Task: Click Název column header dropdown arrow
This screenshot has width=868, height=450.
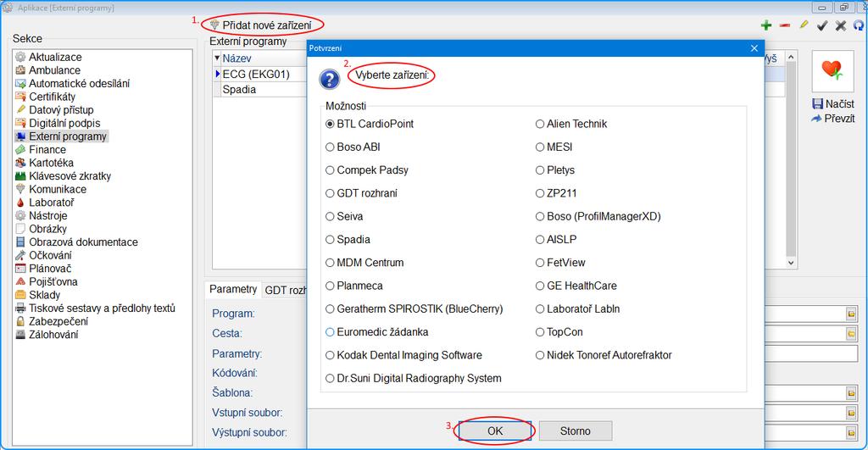Action: pyautogui.click(x=216, y=58)
